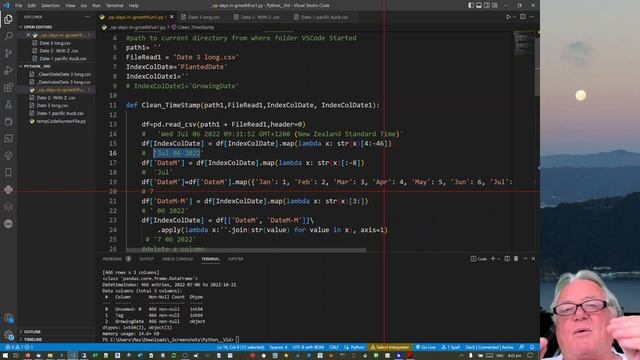This screenshot has height=360, width=640.
Task: Select 'Date 3 long.csv' in Open Editors
Action: 55,43
